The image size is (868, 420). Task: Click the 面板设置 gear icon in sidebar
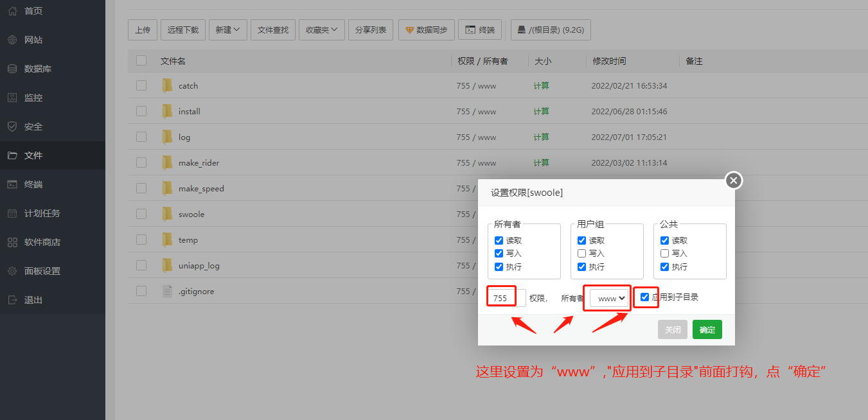(x=12, y=271)
